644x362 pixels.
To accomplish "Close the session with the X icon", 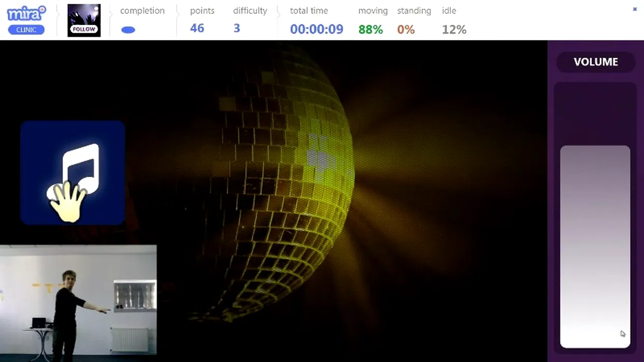I will tap(635, 9).
